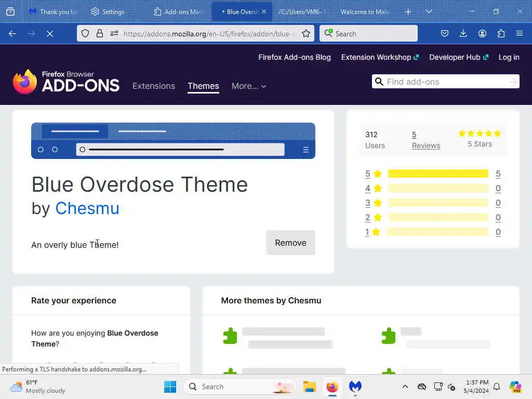Screen dimensions: 532x399
Task: Submit add-on search with arrow button
Action: pyautogui.click(x=513, y=82)
